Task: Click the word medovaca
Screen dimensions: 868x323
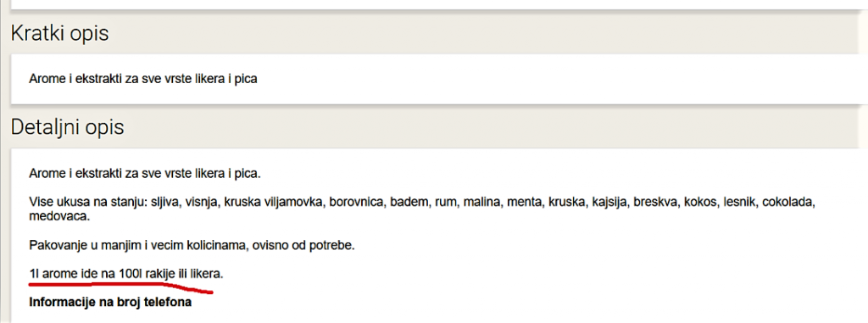Action: (59, 216)
